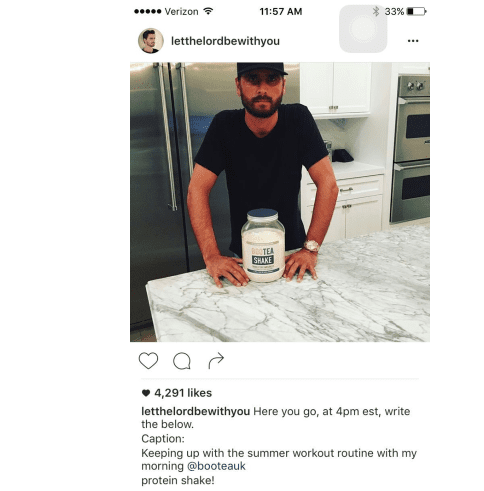Screen dimensions: 484x491
Task: Tap the battery indicator in status bar
Action: tap(416, 12)
